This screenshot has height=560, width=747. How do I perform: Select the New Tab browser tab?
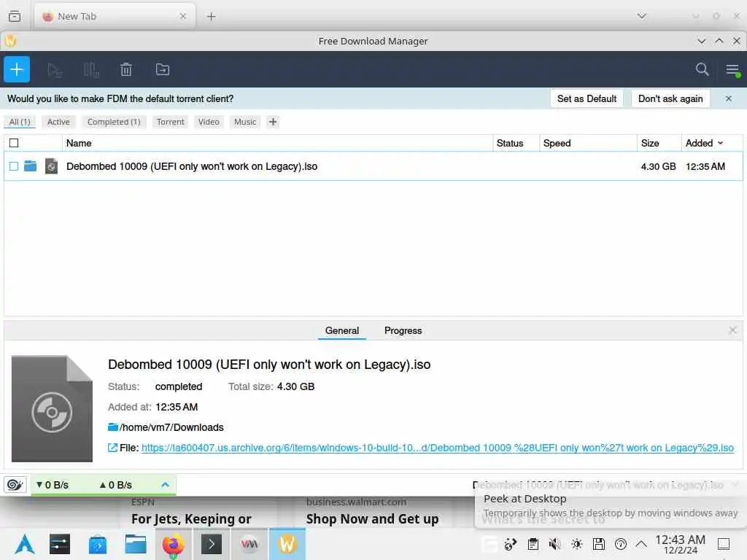115,16
